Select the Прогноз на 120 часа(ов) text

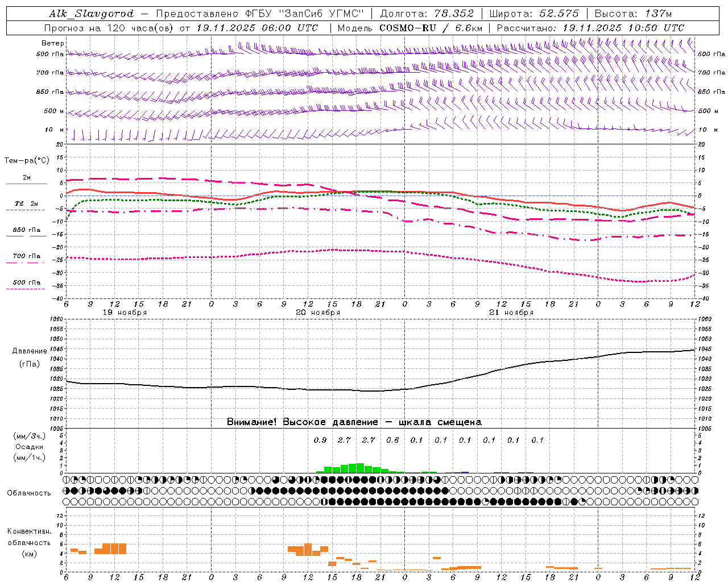click(109, 28)
